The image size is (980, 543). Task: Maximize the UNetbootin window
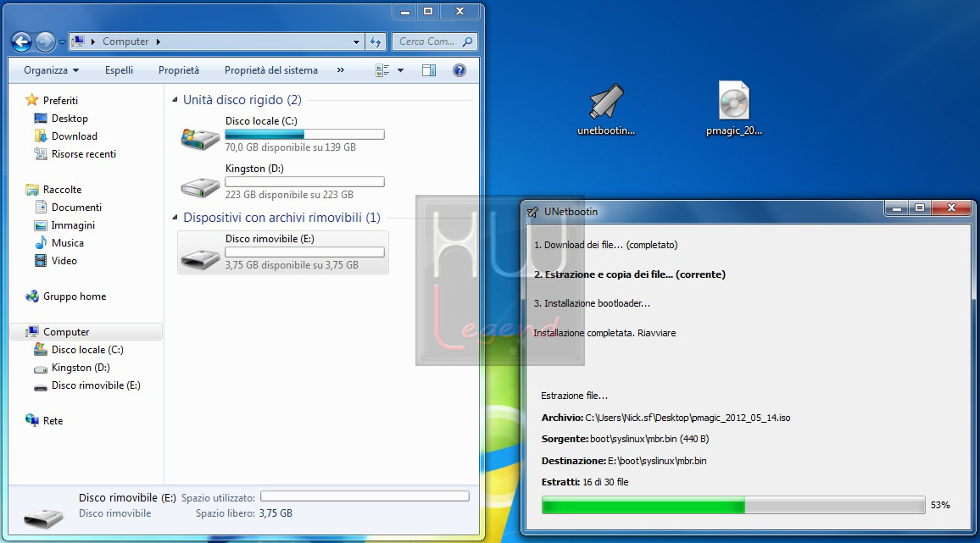pos(919,208)
